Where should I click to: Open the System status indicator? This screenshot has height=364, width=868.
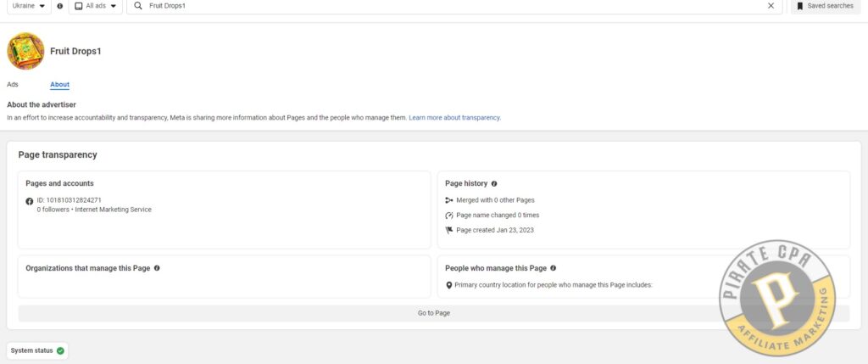37,350
